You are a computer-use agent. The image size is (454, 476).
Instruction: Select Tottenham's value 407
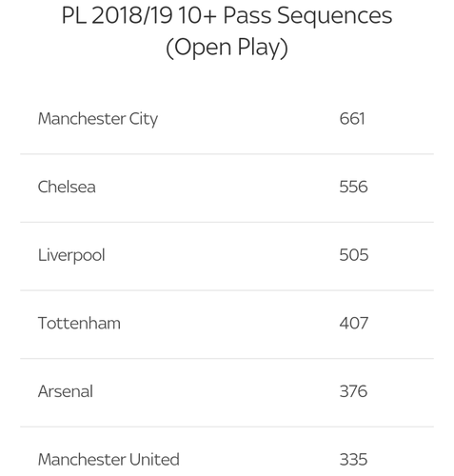click(x=354, y=323)
